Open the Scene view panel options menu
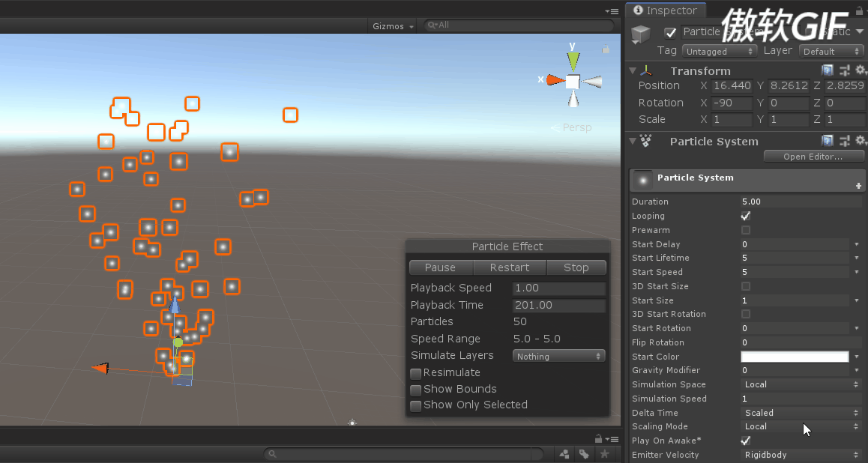Screen dimensions: 868x463 coord(612,11)
